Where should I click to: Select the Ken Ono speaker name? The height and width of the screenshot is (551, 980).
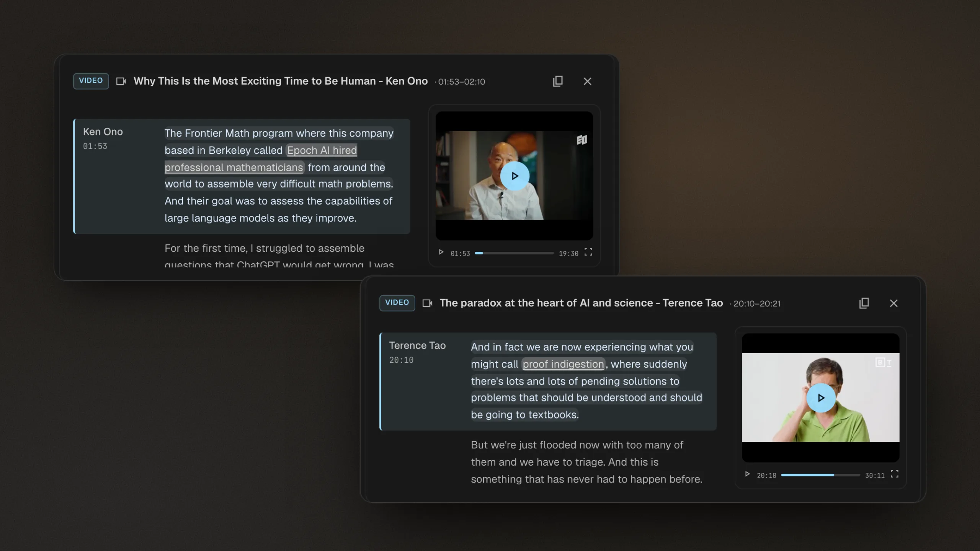tap(103, 132)
